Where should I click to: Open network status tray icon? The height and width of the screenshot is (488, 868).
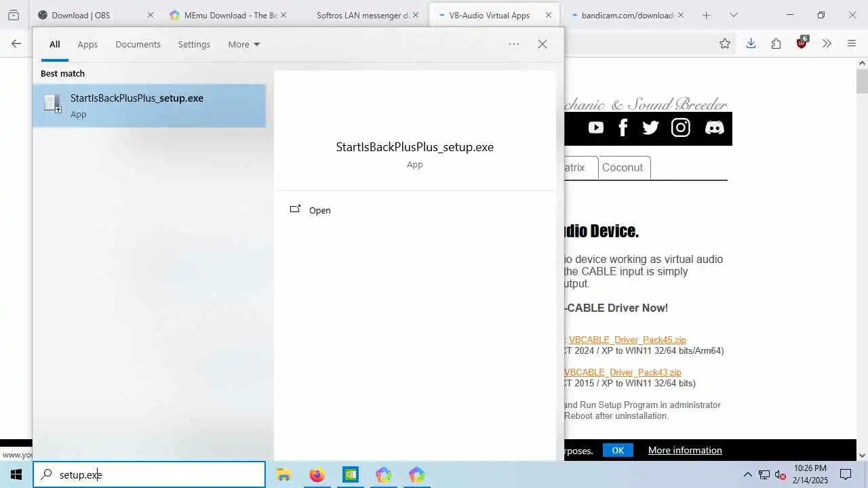764,474
